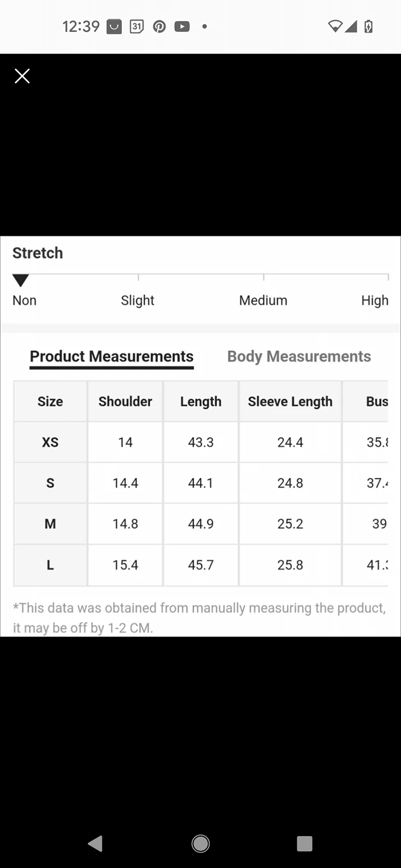Screen dimensions: 401x868
Task: Tap the Android back navigation button
Action: tap(95, 843)
